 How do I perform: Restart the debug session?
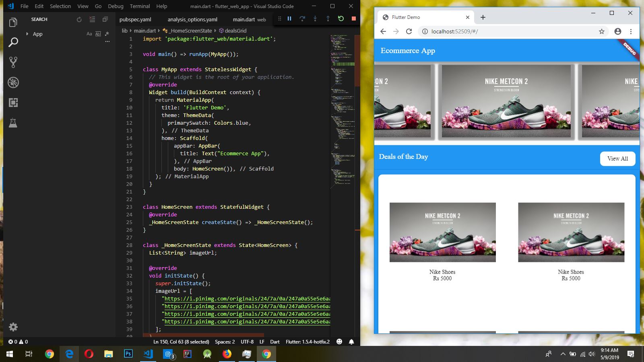(341, 19)
